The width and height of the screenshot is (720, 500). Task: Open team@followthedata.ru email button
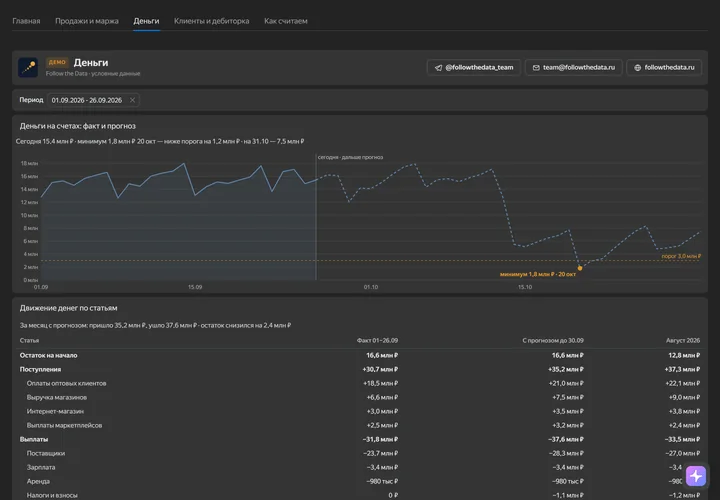574,67
